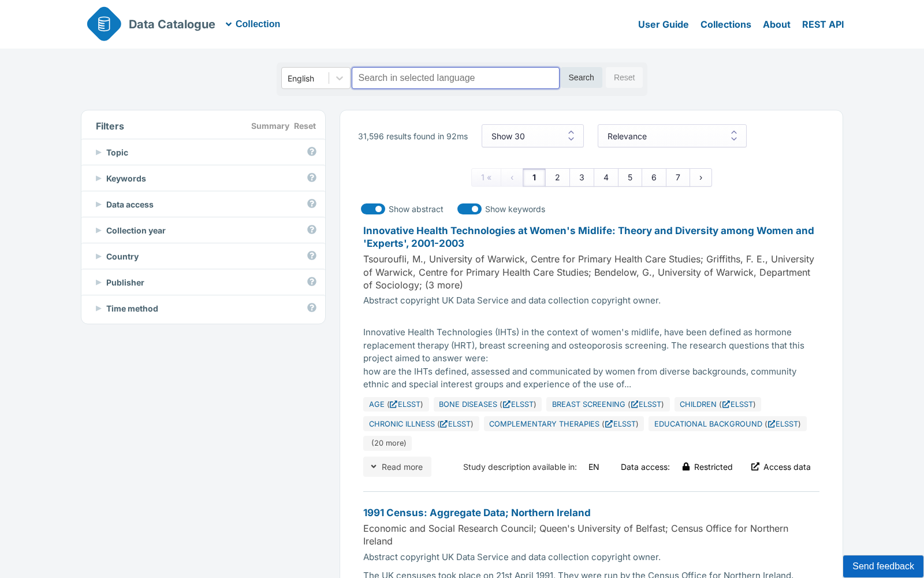Open ELSST link icon in BREAST SCREENING keyword
Screen dimensions: 924x578
point(634,404)
